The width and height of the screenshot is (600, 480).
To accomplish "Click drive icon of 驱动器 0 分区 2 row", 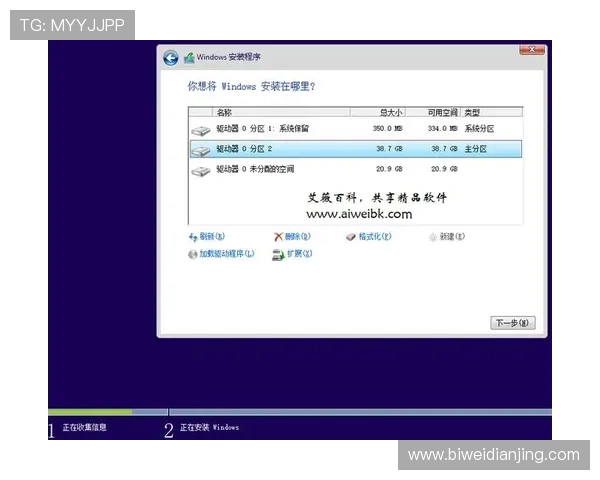I will 201,150.
